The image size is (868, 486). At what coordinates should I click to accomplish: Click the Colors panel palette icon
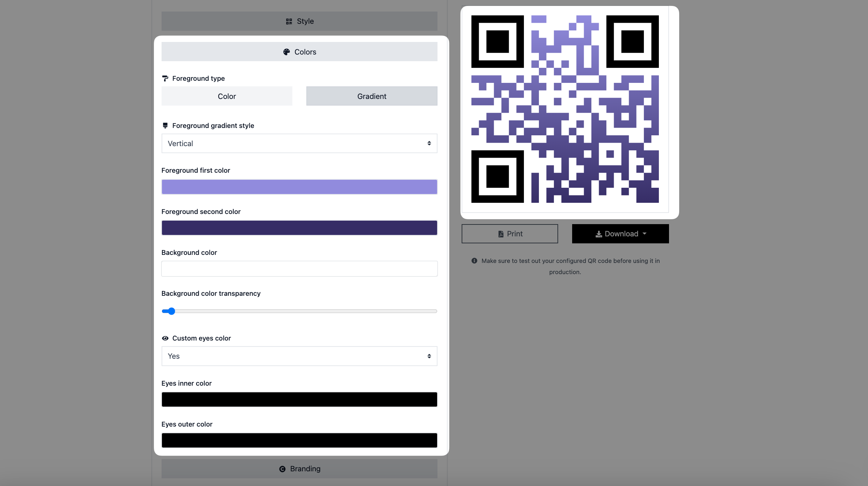click(286, 51)
